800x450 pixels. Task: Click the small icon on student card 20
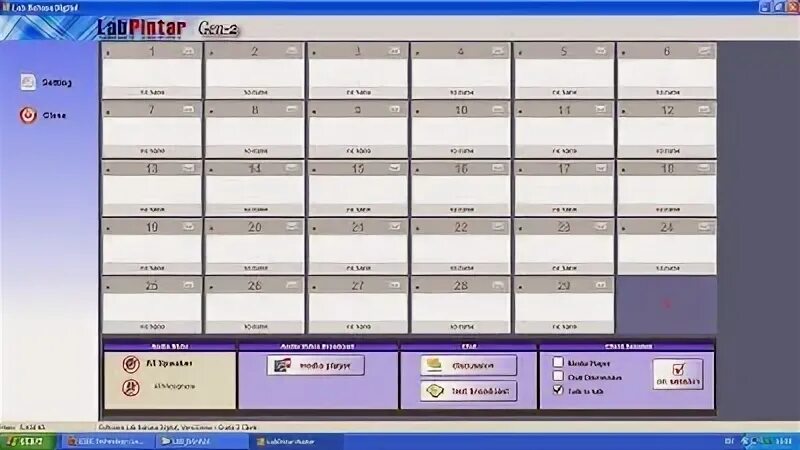point(291,227)
